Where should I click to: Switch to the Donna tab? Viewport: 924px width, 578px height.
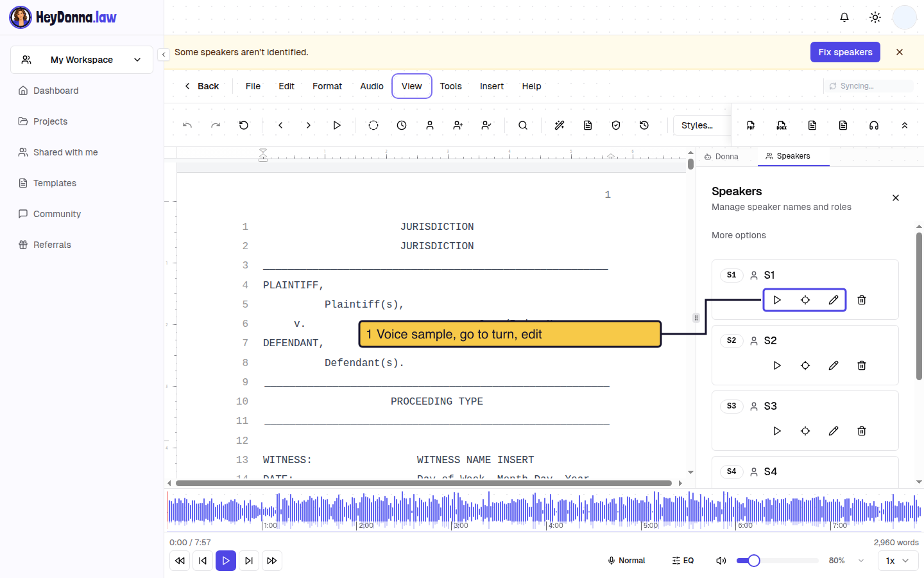pos(721,157)
